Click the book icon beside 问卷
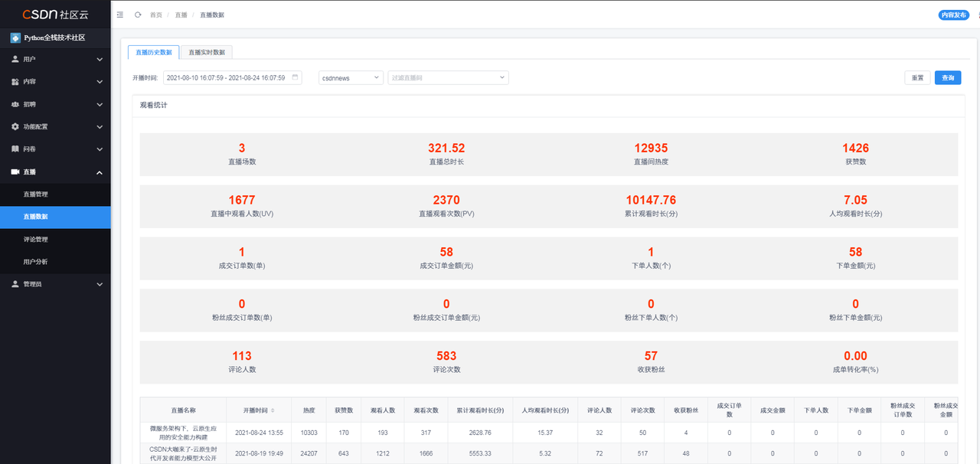The image size is (980, 464). click(15, 149)
